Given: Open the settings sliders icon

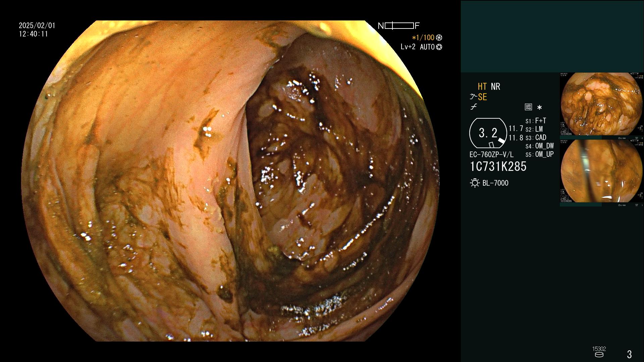Looking at the screenshot, I should (x=528, y=107).
